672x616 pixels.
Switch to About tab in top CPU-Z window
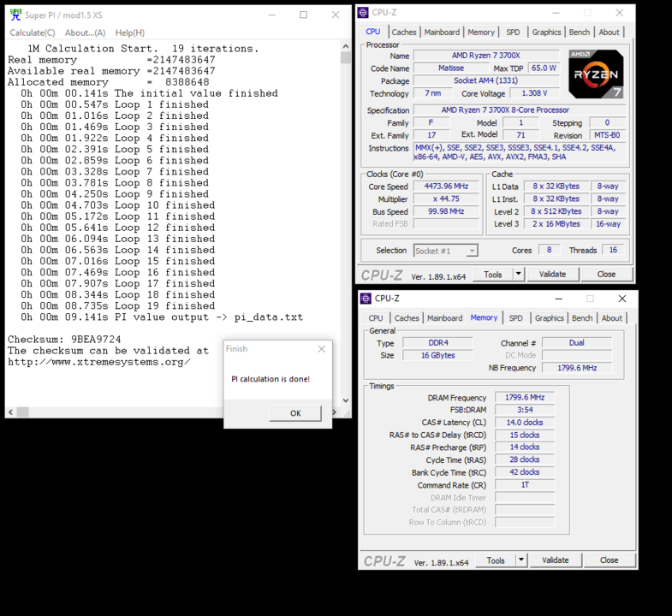coord(609,33)
